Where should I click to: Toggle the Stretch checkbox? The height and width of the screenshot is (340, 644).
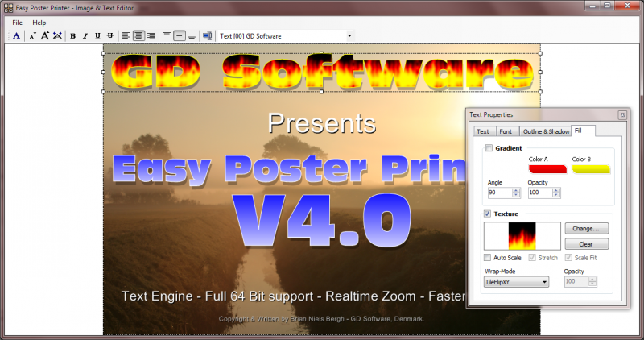(x=532, y=257)
